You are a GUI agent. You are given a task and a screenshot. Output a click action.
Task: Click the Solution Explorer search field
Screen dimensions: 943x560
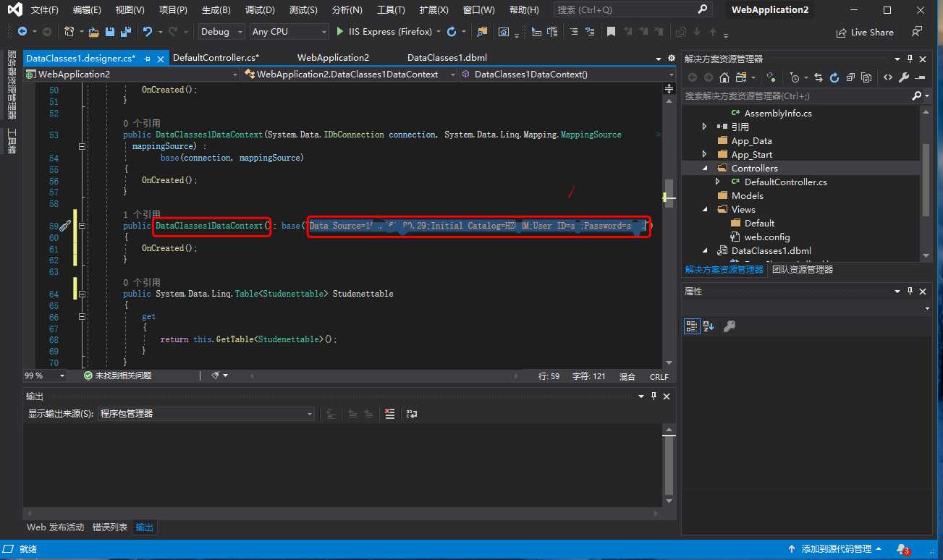click(796, 96)
